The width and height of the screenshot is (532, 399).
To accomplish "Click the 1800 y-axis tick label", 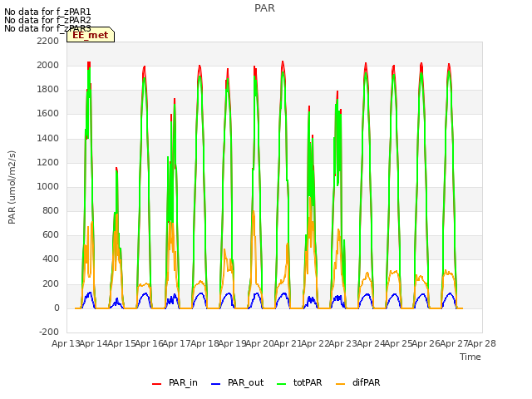I will (48, 90).
